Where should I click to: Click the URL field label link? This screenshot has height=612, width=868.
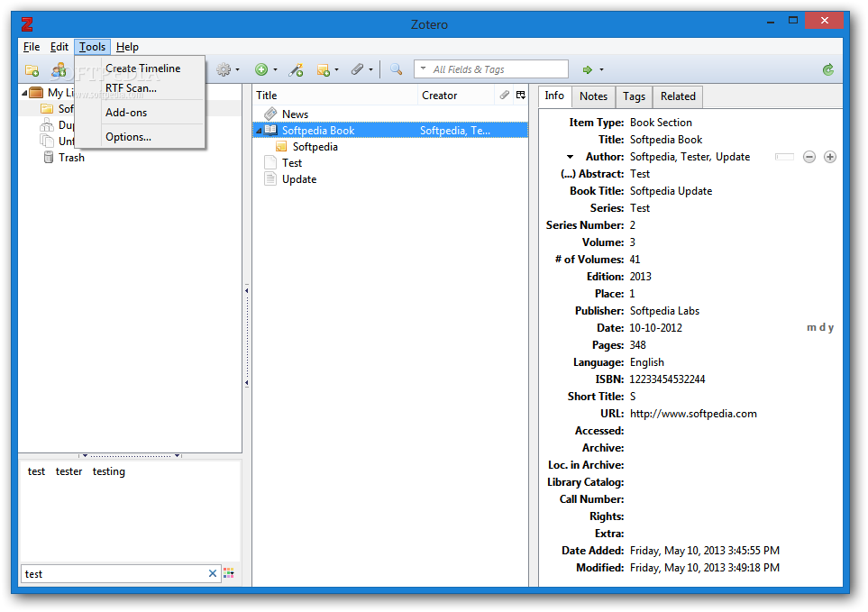612,414
